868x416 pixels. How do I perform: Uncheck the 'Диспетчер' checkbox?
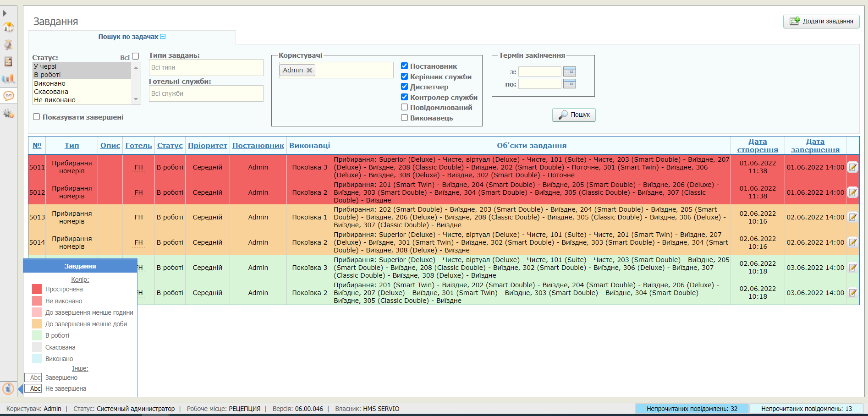tap(404, 87)
